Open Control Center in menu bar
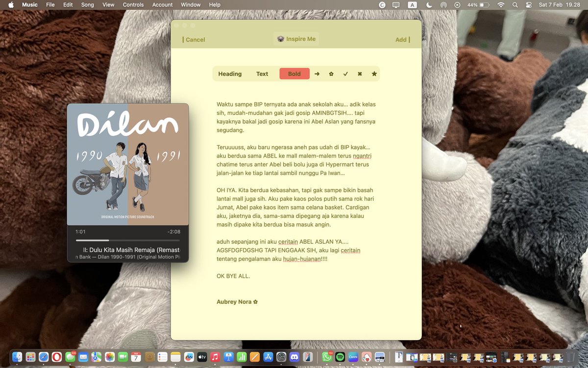This screenshot has width=588, height=368. (x=529, y=5)
